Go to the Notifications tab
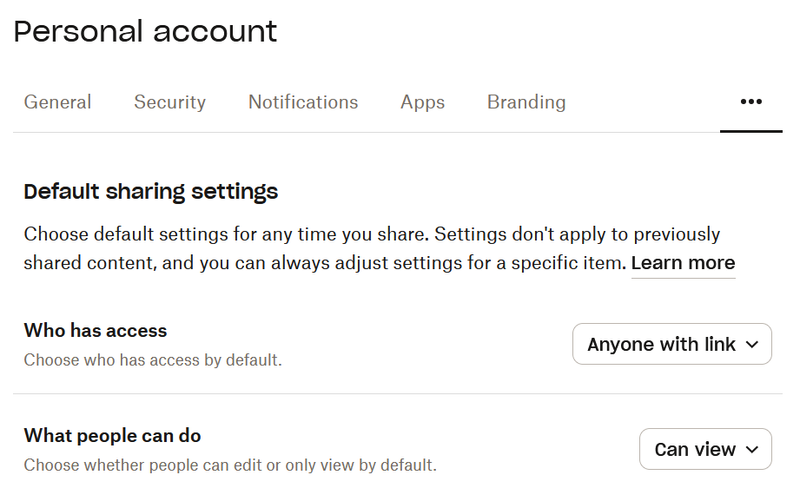 pyautogui.click(x=303, y=102)
